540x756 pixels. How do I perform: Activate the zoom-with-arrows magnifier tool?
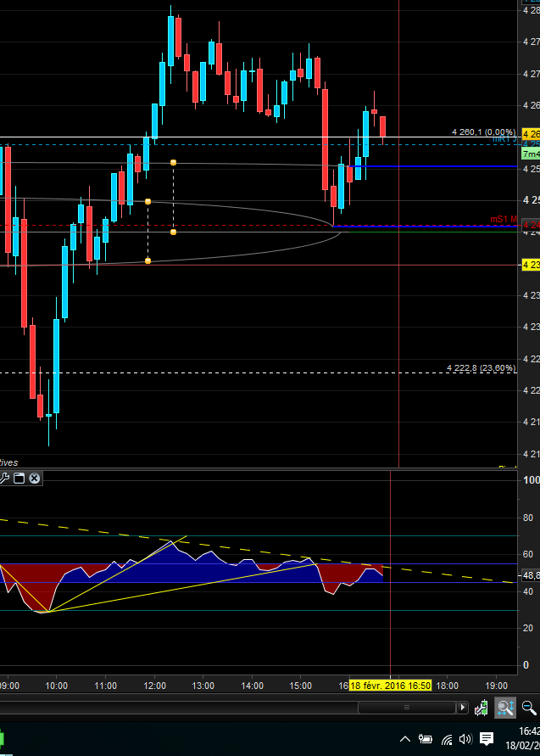coord(506,708)
